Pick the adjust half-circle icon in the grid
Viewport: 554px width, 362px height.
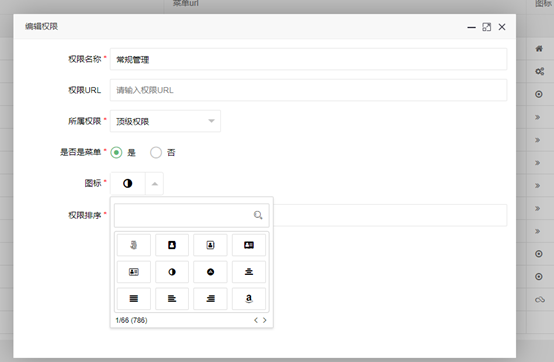[172, 272]
